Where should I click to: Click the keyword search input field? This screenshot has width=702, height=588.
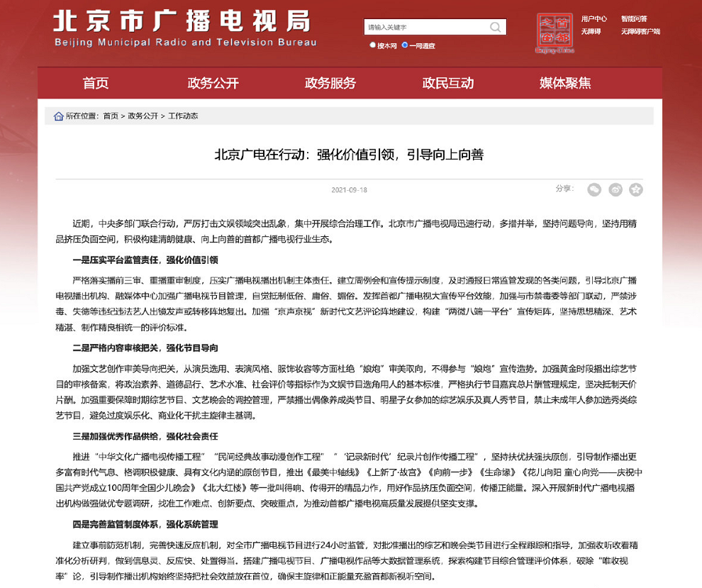[425, 26]
